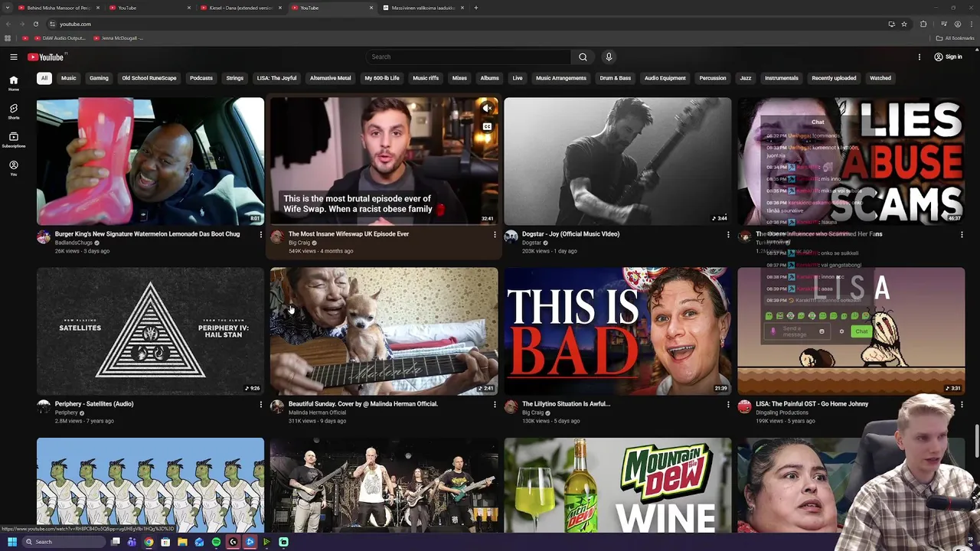Toggle mute on Wifeswap video preview
The height and width of the screenshot is (551, 980).
(487, 109)
